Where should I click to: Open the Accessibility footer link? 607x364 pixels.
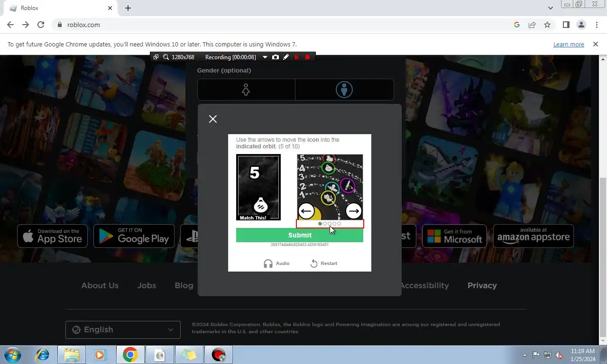coord(425,285)
